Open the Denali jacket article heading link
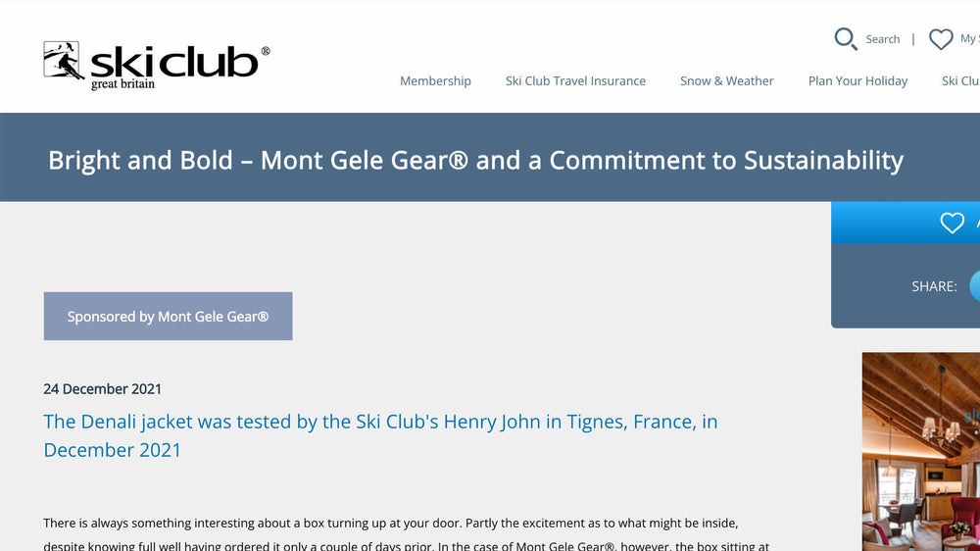 (380, 435)
